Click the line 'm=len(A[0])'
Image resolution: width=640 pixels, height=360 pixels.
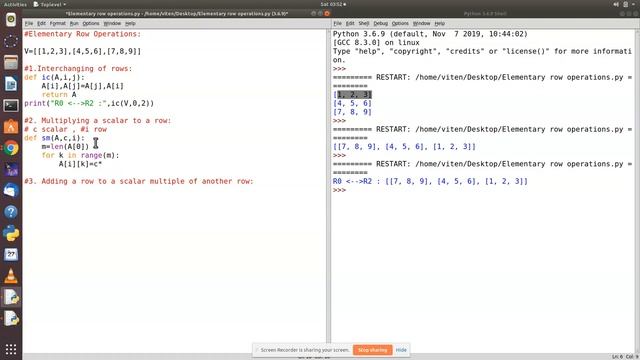point(65,147)
